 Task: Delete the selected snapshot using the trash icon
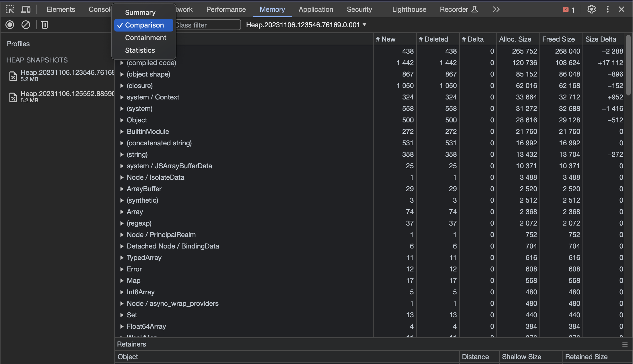tap(44, 25)
